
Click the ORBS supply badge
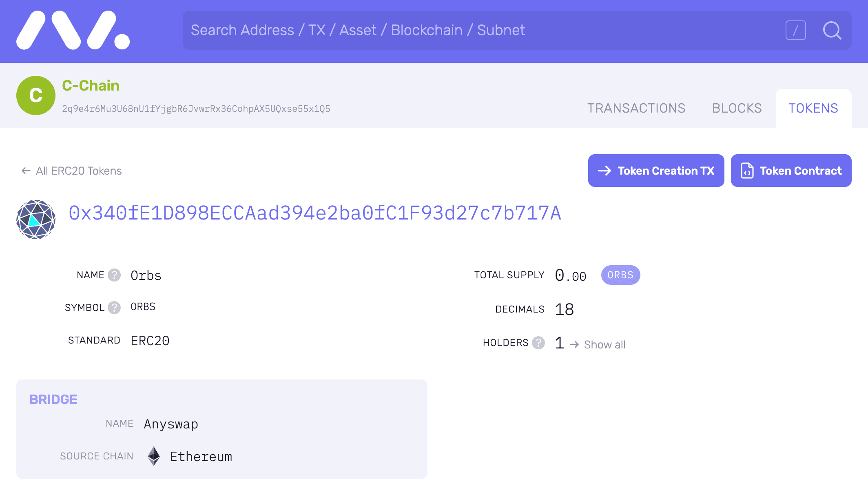[620, 275]
